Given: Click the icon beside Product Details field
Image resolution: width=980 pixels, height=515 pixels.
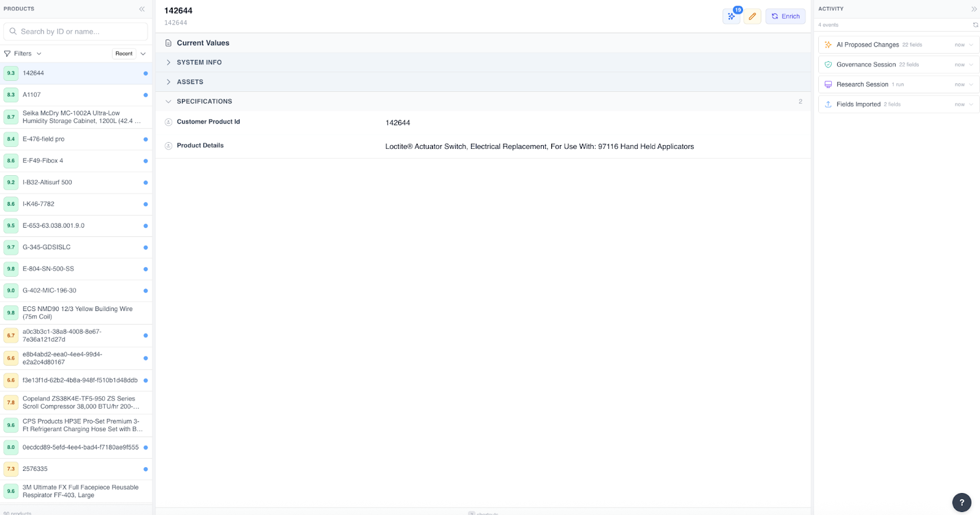Looking at the screenshot, I should (168, 146).
